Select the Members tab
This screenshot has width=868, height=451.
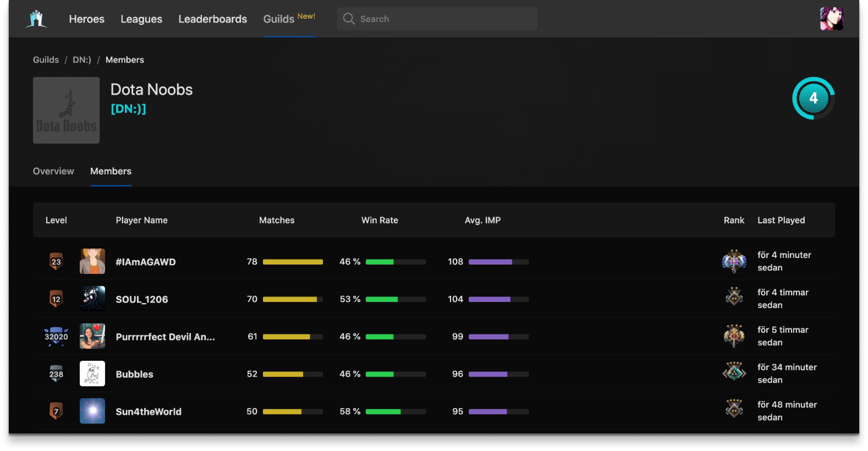(111, 171)
